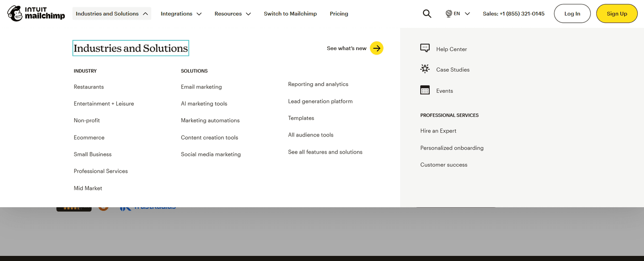Open Marketing automations link
The width and height of the screenshot is (644, 261).
coord(210,120)
